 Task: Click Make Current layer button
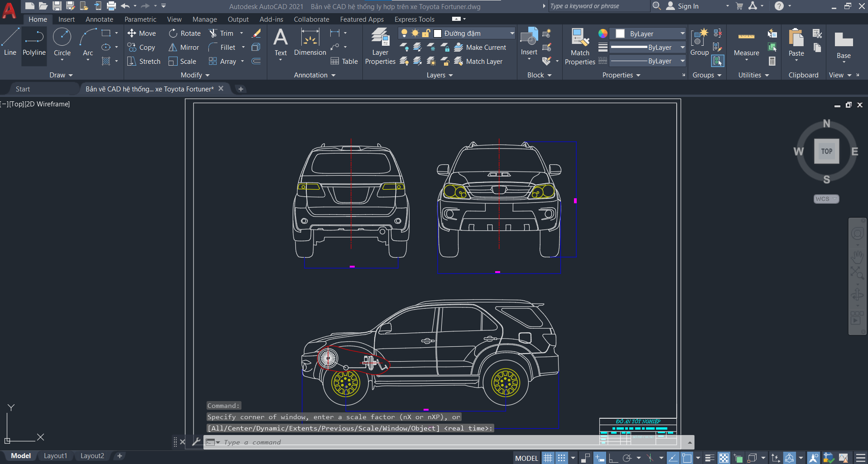pyautogui.click(x=480, y=47)
